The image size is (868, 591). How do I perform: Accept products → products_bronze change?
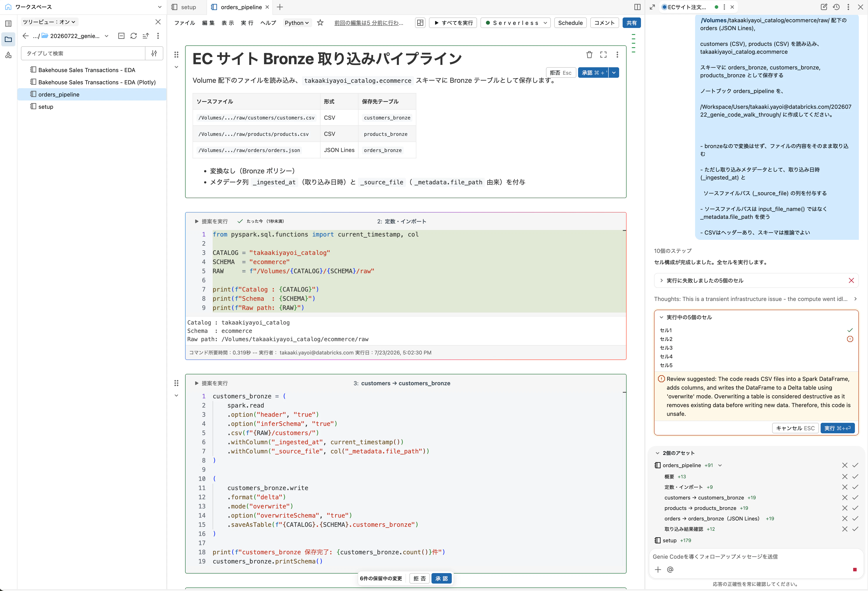click(855, 508)
